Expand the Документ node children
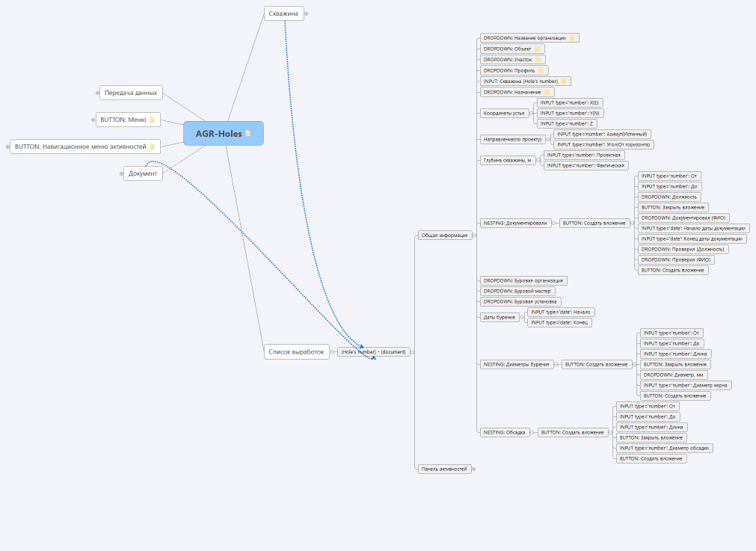Viewport: 756px width, 551px height. point(121,173)
